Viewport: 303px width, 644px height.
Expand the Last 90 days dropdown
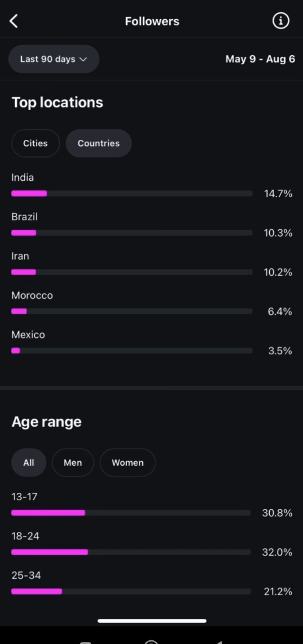[53, 59]
